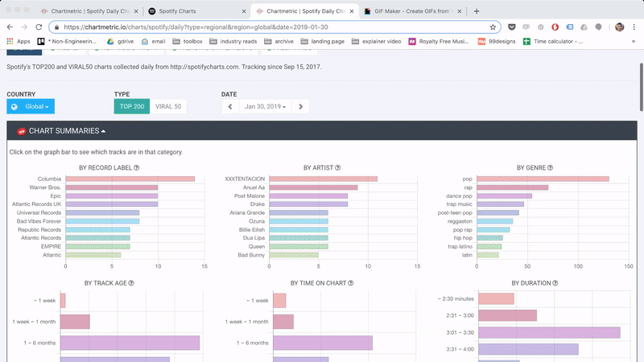Click the pop bar in genre chart
Viewport: 644px width, 362px height.
(543, 179)
